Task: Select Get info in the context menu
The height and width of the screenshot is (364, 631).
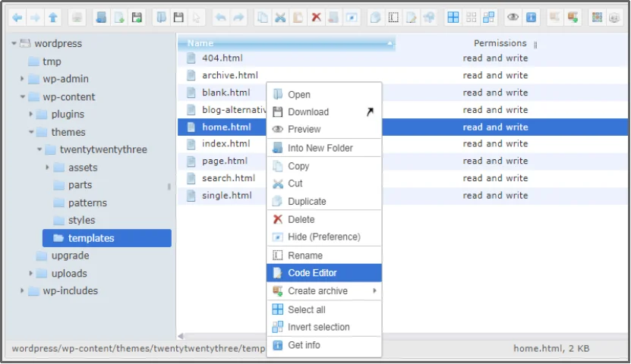Action: coord(324,345)
